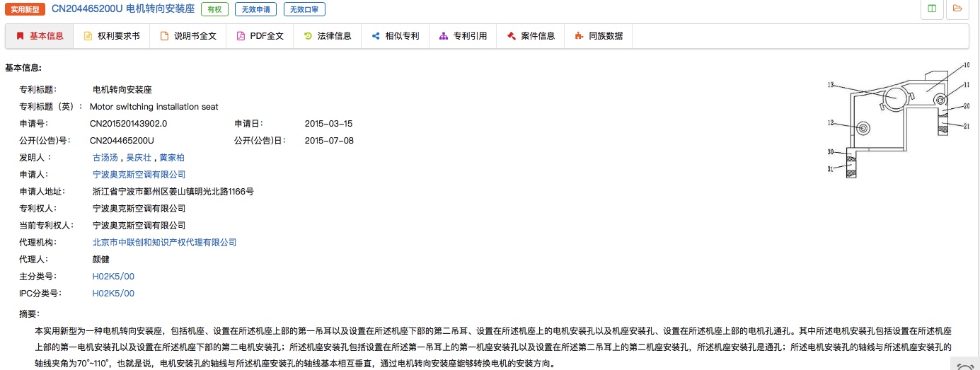
Task: Click the orange open-folder icon
Action: tap(957, 8)
